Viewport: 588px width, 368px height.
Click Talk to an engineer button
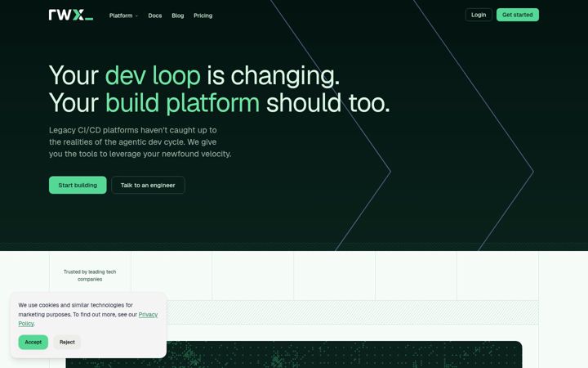pos(148,185)
